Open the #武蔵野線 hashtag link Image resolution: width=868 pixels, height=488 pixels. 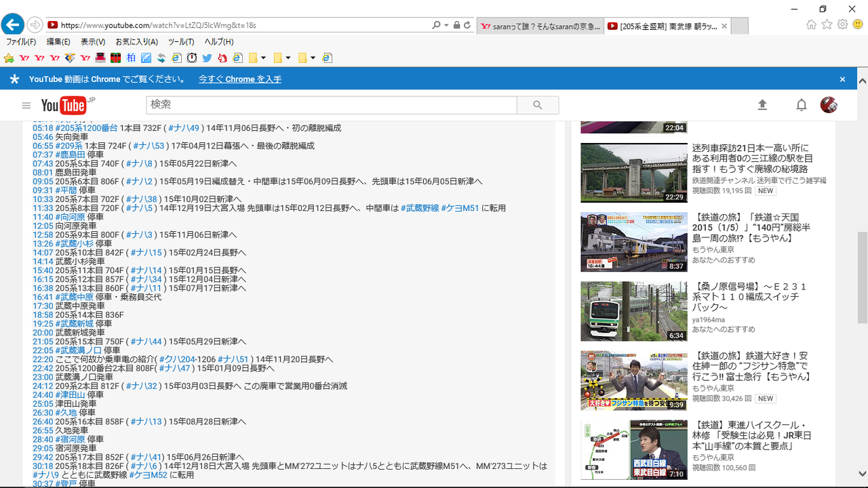tap(419, 208)
